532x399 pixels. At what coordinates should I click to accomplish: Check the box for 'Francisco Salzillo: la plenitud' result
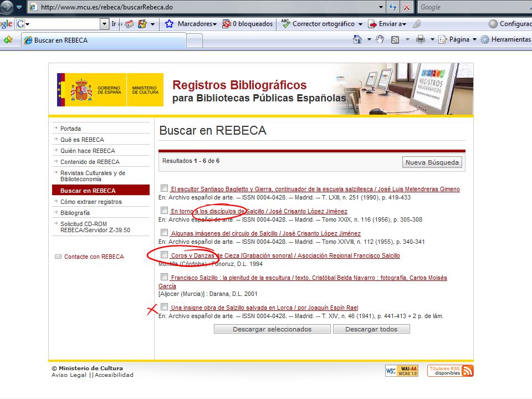pyautogui.click(x=164, y=277)
